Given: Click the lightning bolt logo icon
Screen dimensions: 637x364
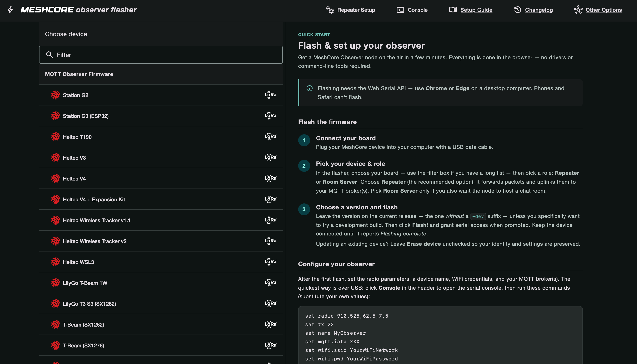Looking at the screenshot, I should pyautogui.click(x=10, y=10).
